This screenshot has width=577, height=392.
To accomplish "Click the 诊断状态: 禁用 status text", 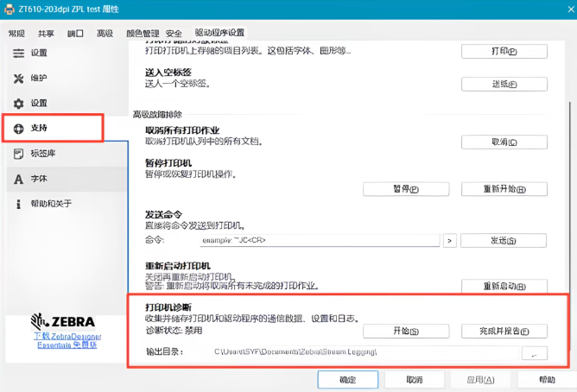I will pyautogui.click(x=174, y=330).
